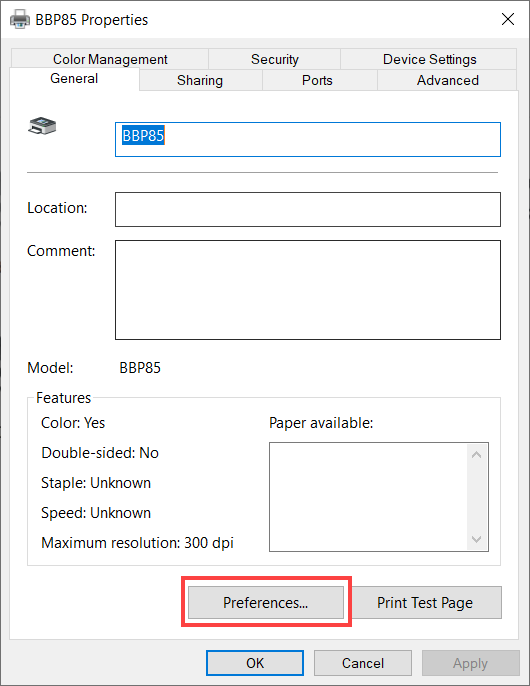The image size is (530, 686).
Task: Click the printer icon in the title bar
Action: (20, 19)
